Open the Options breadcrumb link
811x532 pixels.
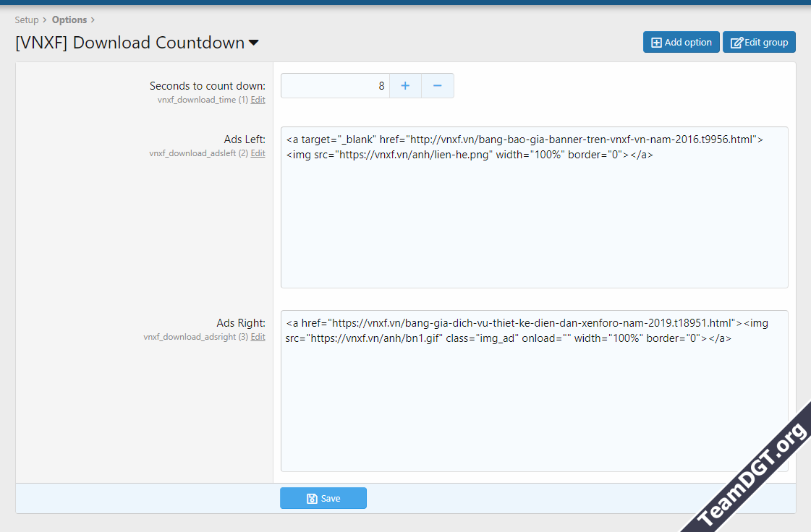point(70,20)
